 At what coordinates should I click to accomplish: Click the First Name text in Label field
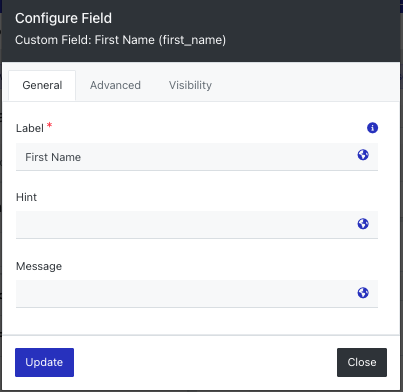click(53, 157)
